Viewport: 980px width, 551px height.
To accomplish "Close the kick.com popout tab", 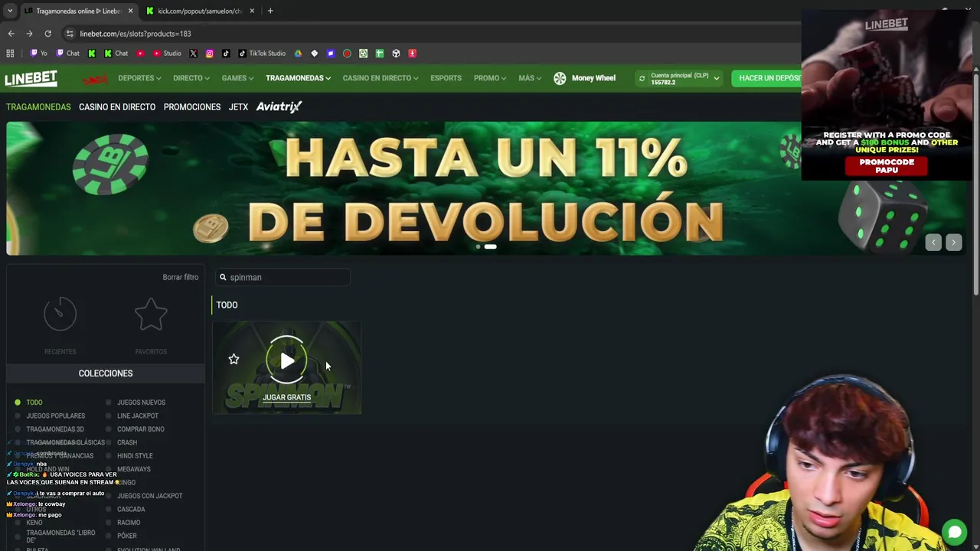I will pos(252,11).
